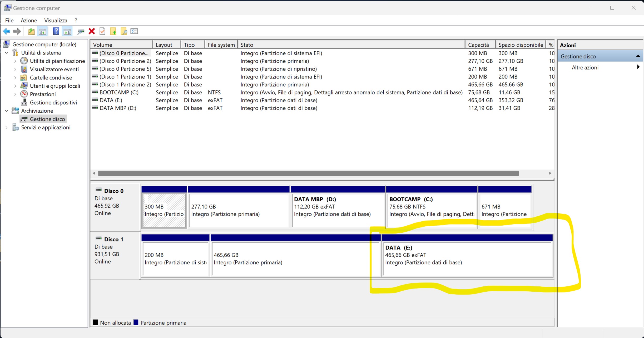Collapse the Utilità di sistema tree node
The width and height of the screenshot is (644, 338).
(x=7, y=53)
